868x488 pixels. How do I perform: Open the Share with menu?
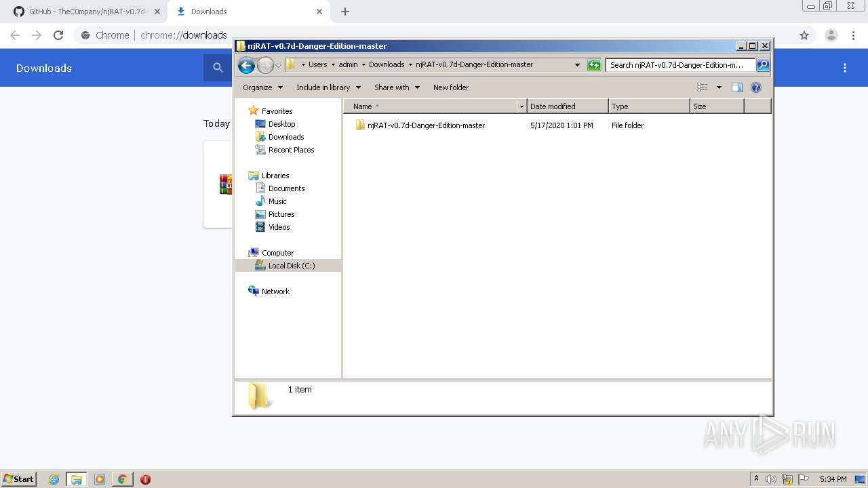pos(397,87)
